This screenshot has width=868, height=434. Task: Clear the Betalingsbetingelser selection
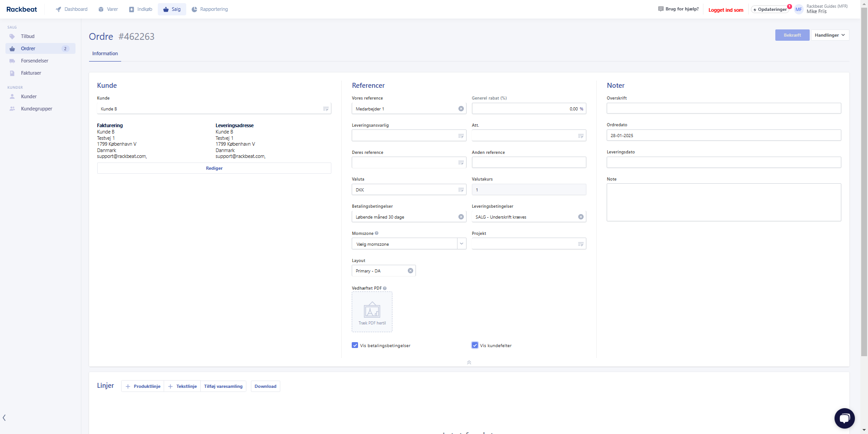(x=461, y=217)
